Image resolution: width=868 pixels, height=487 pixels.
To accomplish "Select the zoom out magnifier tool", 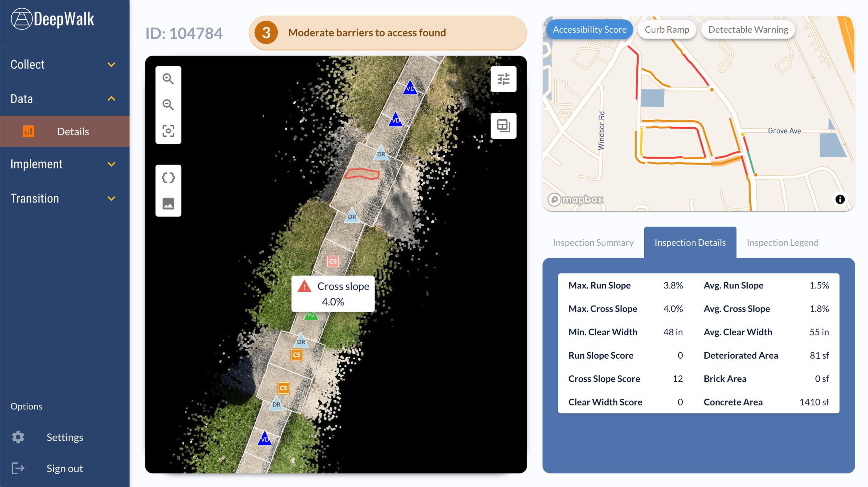I will (168, 105).
